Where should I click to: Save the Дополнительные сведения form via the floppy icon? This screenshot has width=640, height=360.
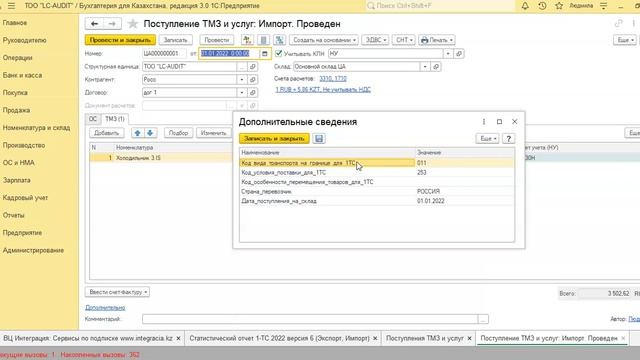(319, 139)
